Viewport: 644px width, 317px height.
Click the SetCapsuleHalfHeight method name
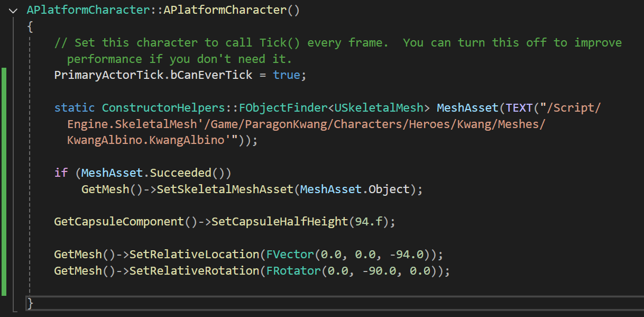point(280,222)
